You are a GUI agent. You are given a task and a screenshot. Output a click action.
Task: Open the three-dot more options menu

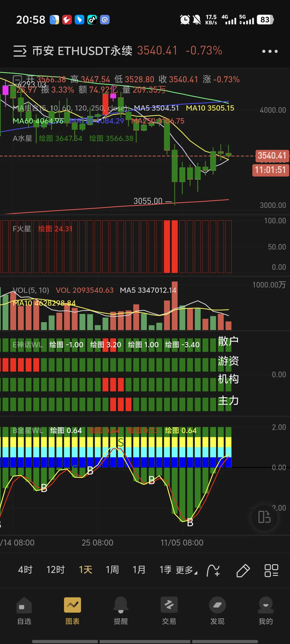coord(270,51)
